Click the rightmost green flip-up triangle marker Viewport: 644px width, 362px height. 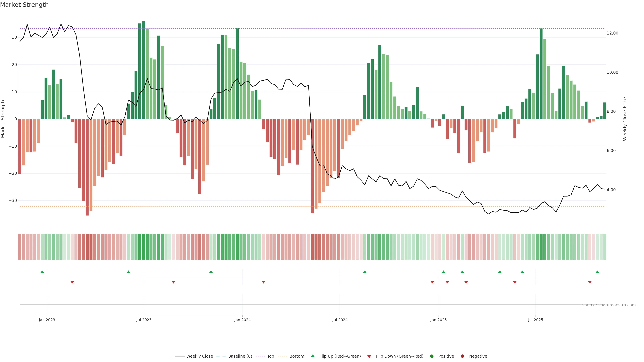point(597,272)
